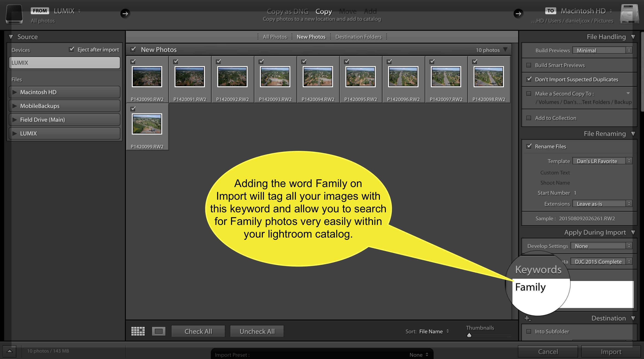This screenshot has width=644, height=359.
Task: Click the source device icon
Action: coord(14,14)
